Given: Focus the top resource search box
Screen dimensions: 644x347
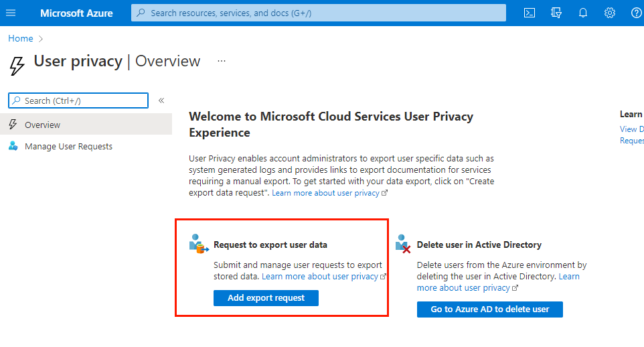Looking at the screenshot, I should click(x=318, y=13).
